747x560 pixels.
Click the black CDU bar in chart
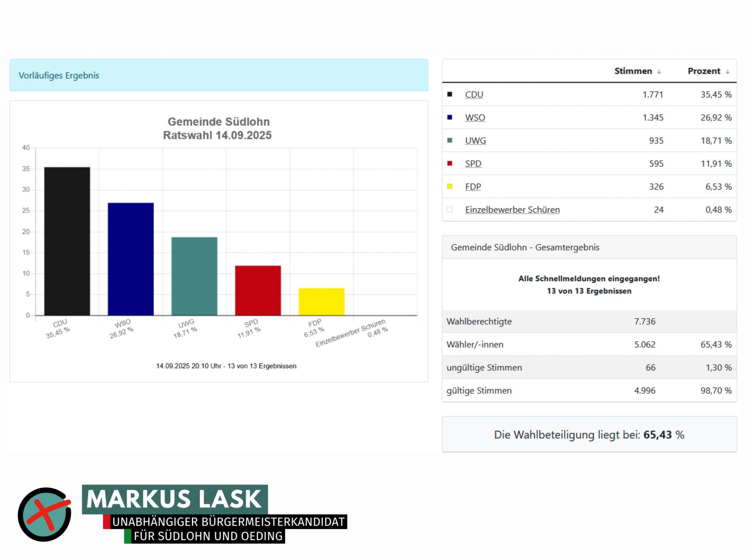tap(67, 241)
